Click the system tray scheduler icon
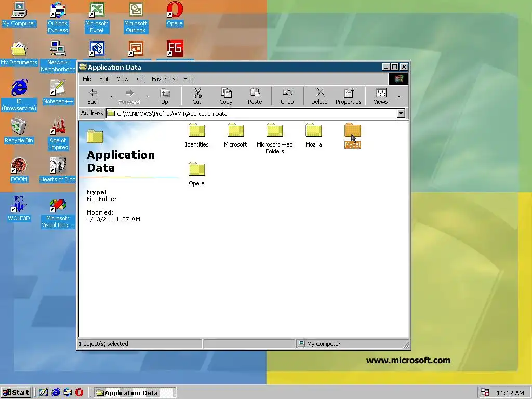 pos(485,393)
